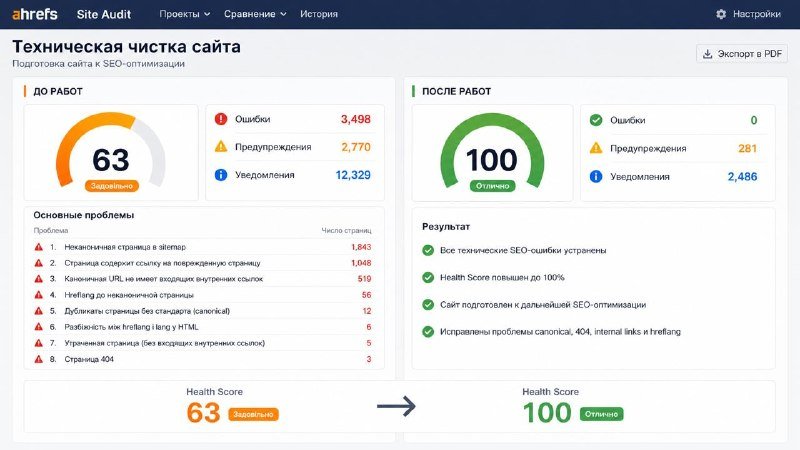The height and width of the screenshot is (450, 800).
Task: Click warning icon for Дубликаты страницы row
Action: pos(38,311)
